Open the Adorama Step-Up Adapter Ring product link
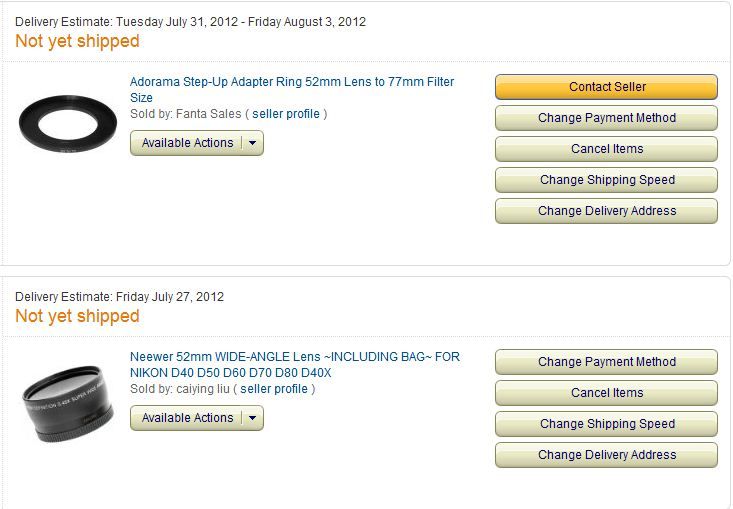Viewport: 733px width, 509px height. coord(291,81)
